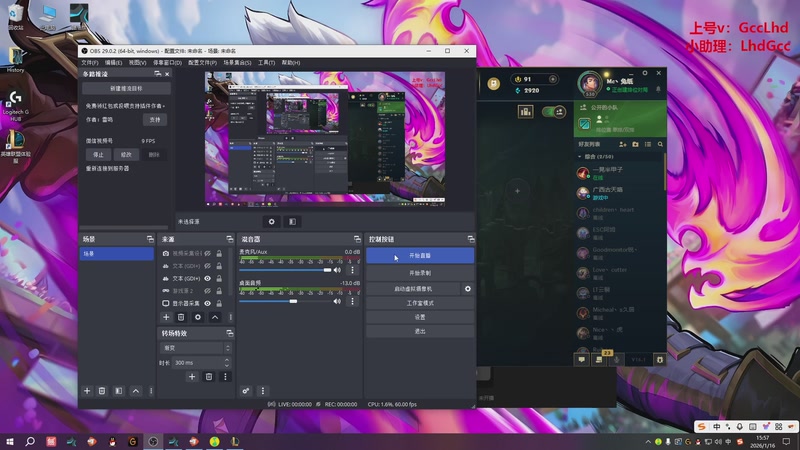Screen dimensions: 800x450
Task: Open the Profile (配置文件) menu
Action: (x=202, y=63)
